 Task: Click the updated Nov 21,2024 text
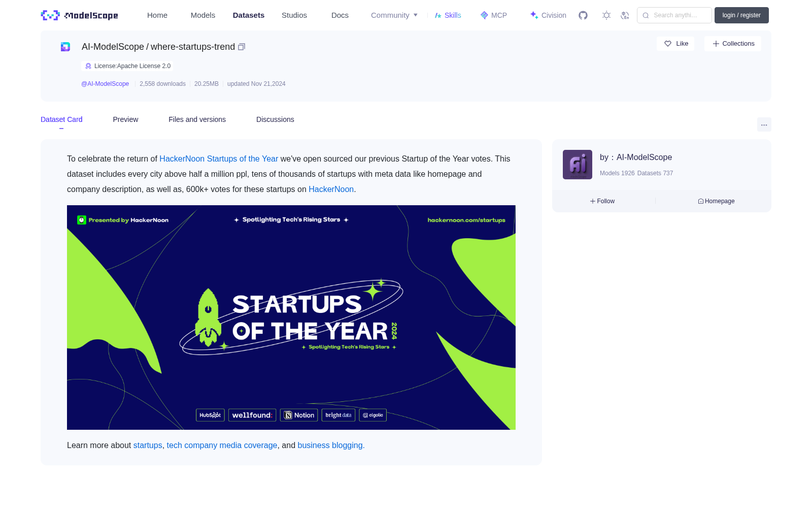point(256,84)
